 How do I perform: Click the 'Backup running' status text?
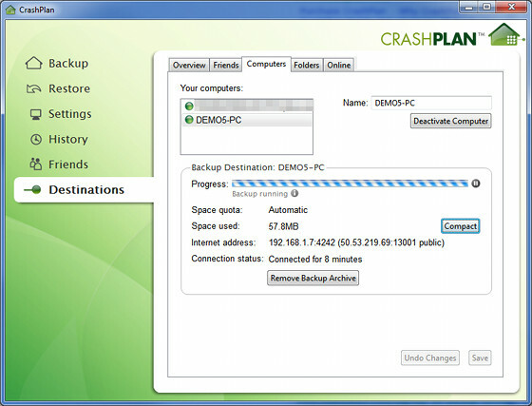[260, 194]
